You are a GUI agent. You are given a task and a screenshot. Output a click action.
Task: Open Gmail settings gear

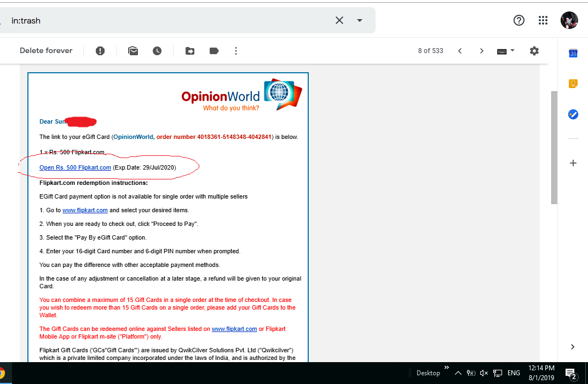coord(534,51)
